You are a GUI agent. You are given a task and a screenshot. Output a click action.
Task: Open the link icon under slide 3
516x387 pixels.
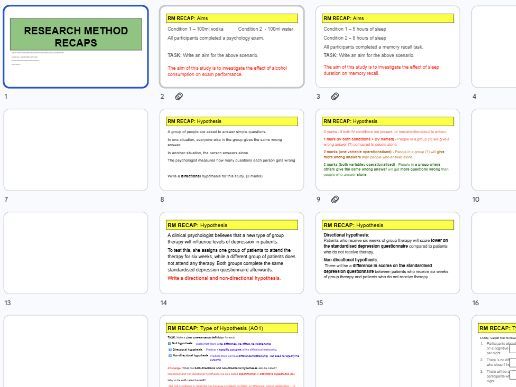pyautogui.click(x=335, y=96)
